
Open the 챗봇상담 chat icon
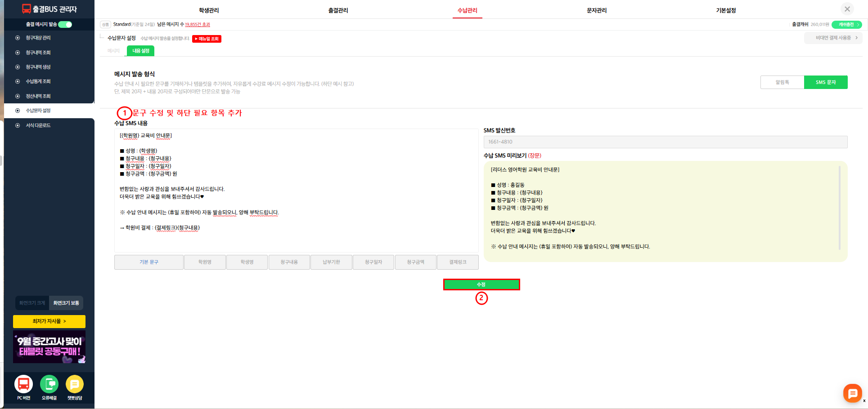(x=75, y=384)
